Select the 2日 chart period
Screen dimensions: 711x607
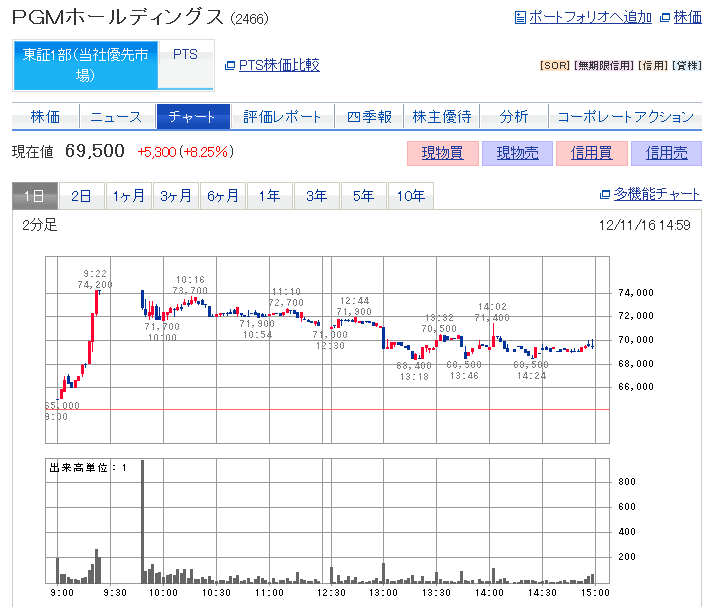point(82,196)
